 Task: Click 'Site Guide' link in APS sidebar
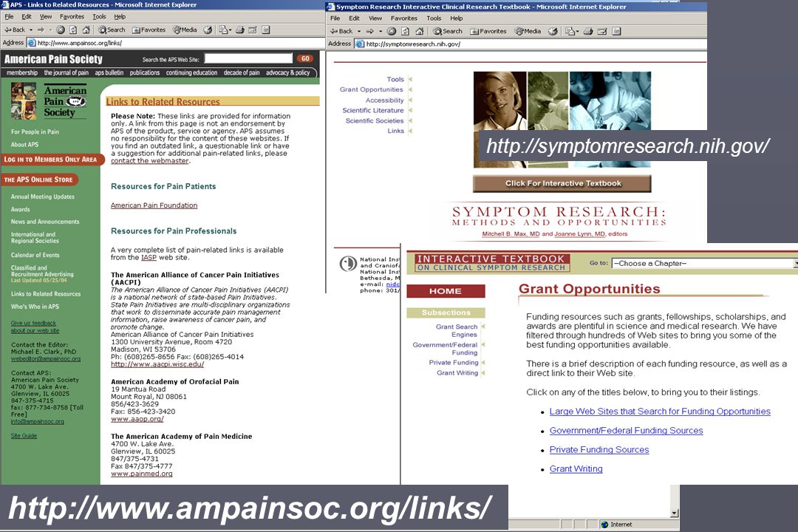[x=24, y=436]
